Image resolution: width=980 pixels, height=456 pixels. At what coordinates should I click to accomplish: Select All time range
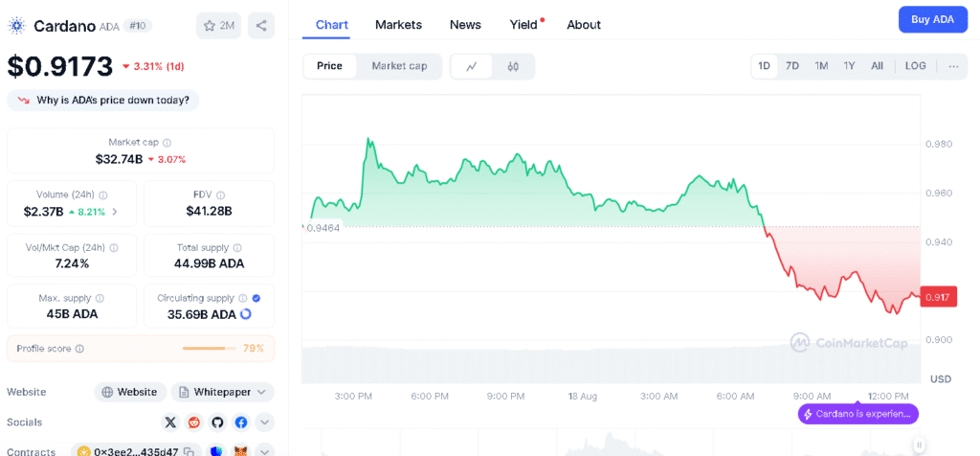point(877,66)
